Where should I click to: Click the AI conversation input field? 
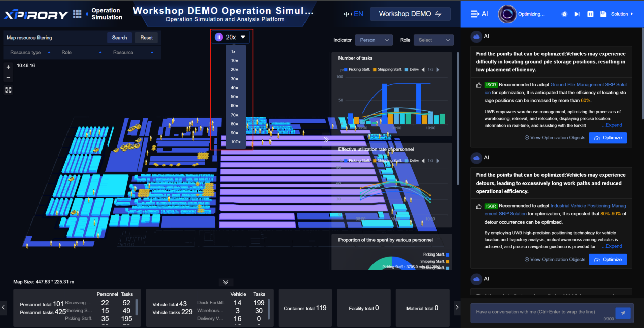(540, 312)
